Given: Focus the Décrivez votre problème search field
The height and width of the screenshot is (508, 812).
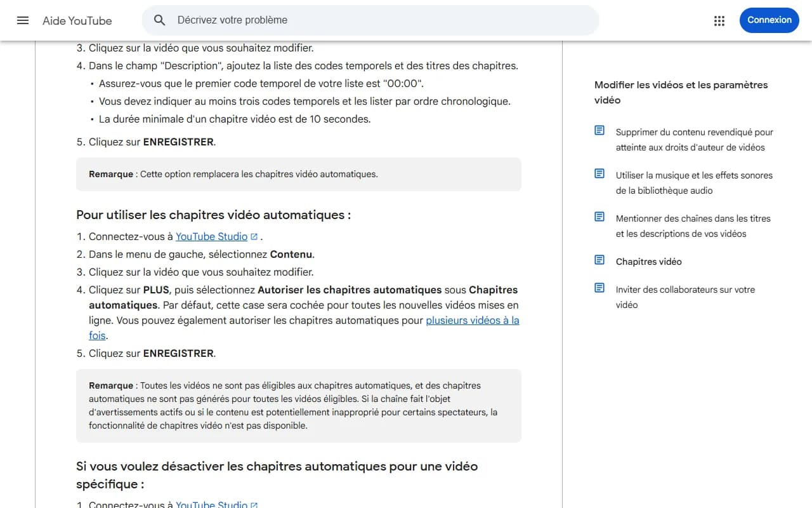Looking at the screenshot, I should pyautogui.click(x=370, y=20).
